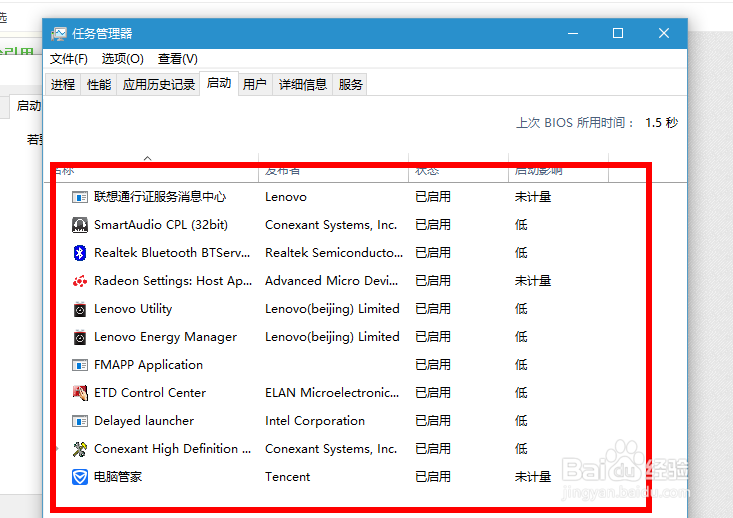The height and width of the screenshot is (518, 733).
Task: Switch to the 进程 tab
Action: coord(63,85)
